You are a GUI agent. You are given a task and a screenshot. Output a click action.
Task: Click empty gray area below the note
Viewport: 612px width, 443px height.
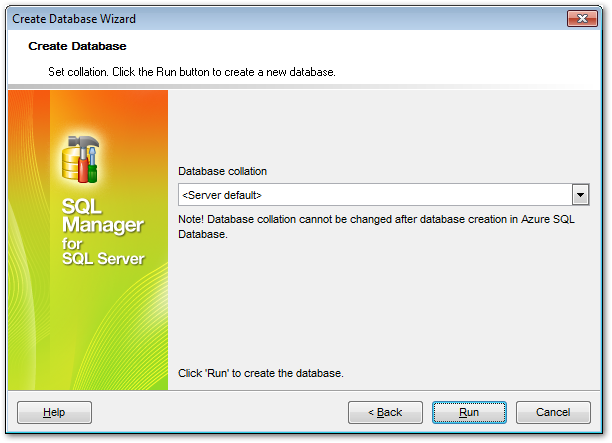[380, 300]
